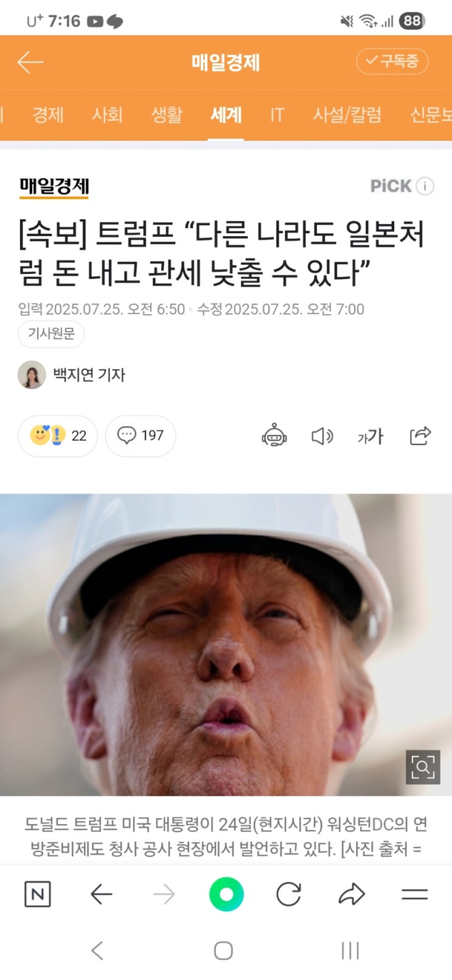Toggle the 구독중 subscription button

(392, 61)
